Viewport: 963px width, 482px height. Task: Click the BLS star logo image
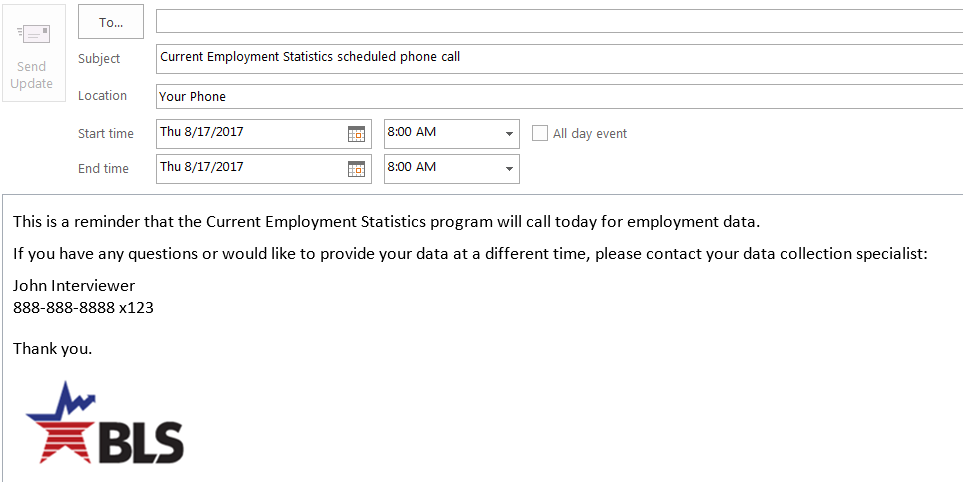tap(105, 424)
